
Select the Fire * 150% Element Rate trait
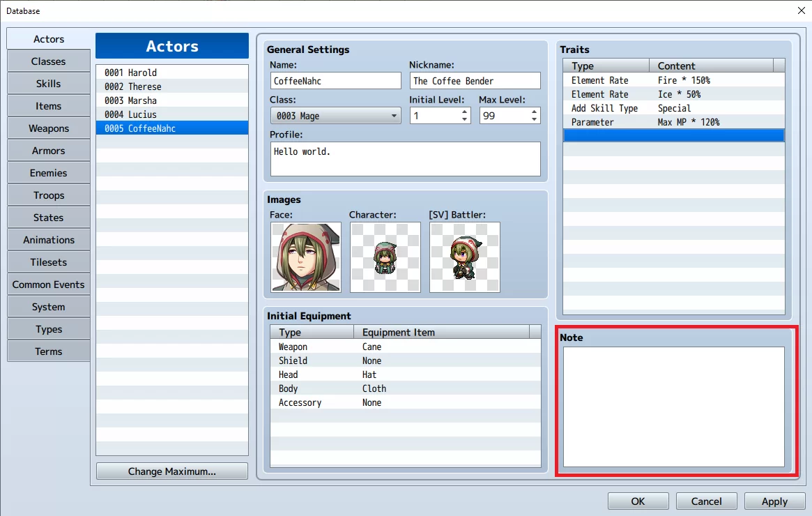tap(674, 80)
